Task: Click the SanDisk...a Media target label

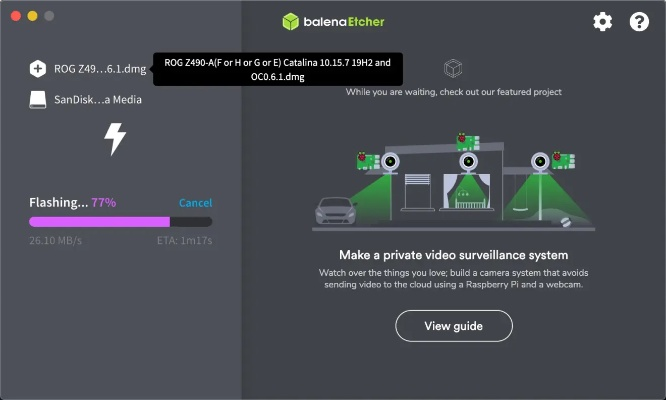Action: coord(98,100)
